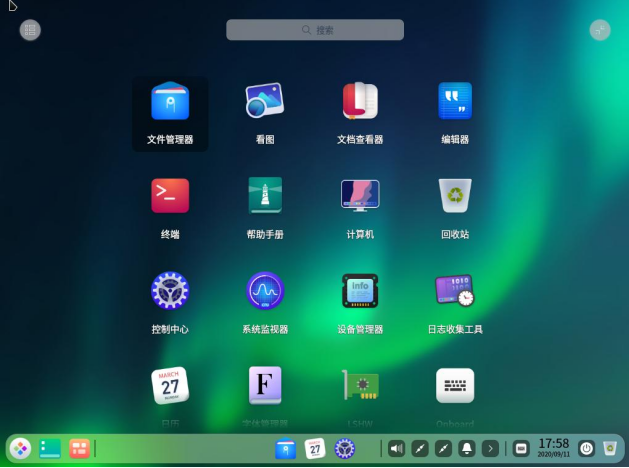Open the 帮助手册 help manual
The image size is (629, 468).
tap(265, 197)
